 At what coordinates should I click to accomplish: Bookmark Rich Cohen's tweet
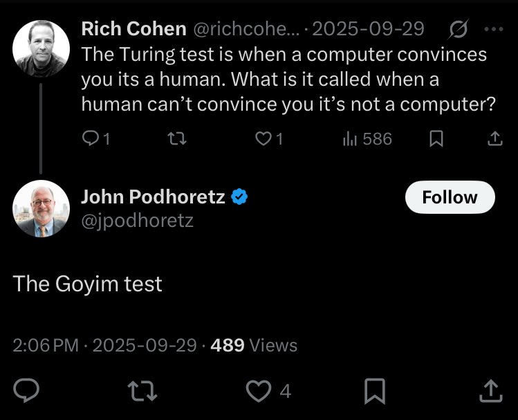(436, 139)
